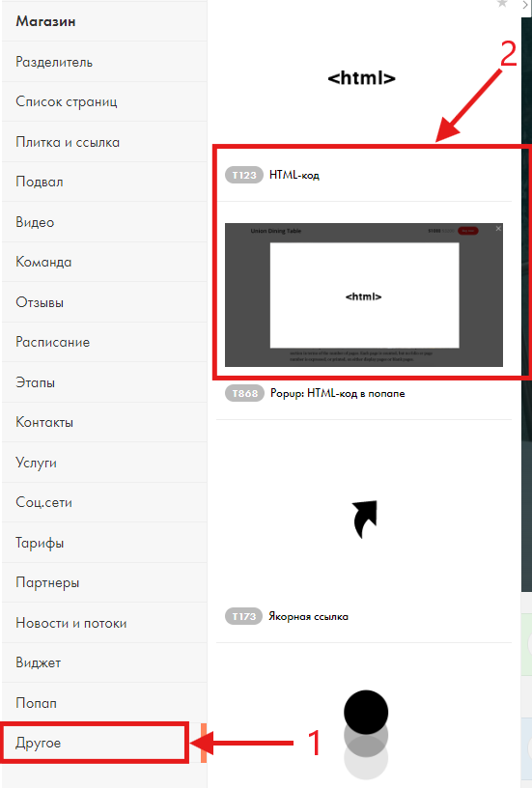This screenshot has width=532, height=788.
Task: Select the T173 block badge
Action: 243,616
